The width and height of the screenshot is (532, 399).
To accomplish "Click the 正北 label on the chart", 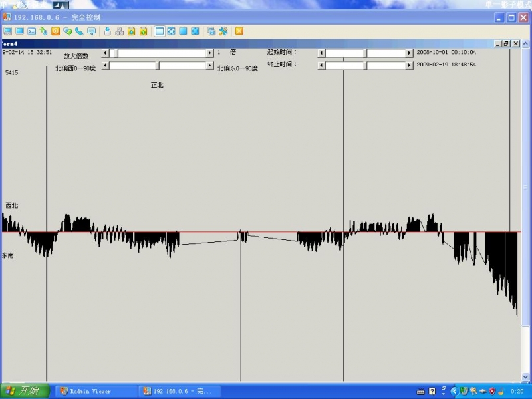I will [157, 85].
